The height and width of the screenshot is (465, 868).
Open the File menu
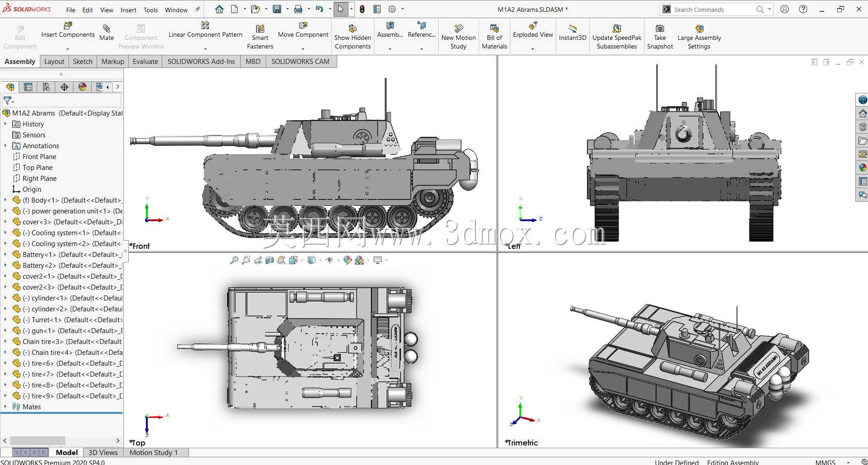click(71, 10)
